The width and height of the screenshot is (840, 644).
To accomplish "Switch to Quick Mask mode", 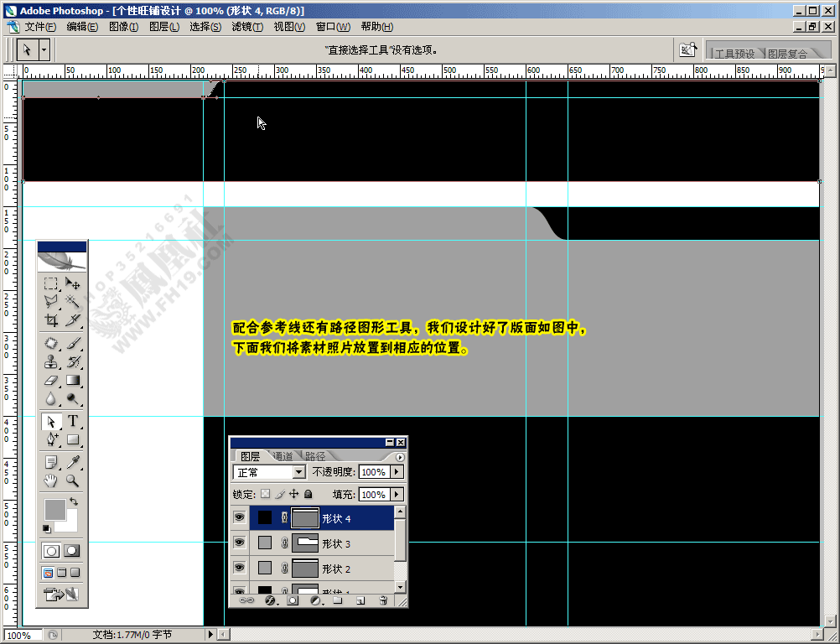I will coord(72,551).
